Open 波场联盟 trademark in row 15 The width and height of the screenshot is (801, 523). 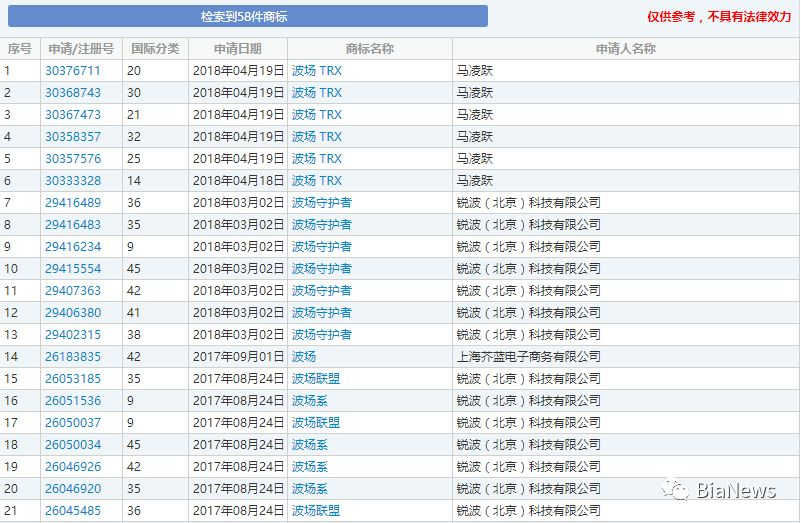[x=316, y=378]
